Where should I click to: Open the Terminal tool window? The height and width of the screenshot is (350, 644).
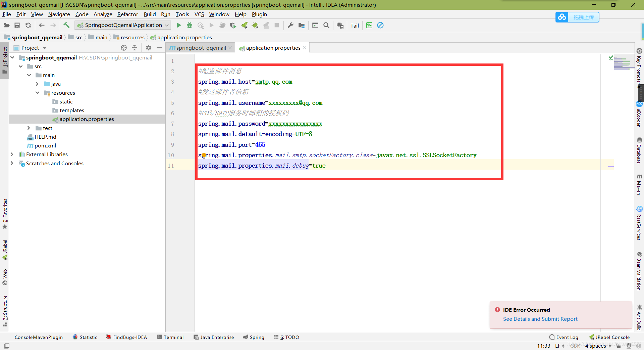[170, 337]
